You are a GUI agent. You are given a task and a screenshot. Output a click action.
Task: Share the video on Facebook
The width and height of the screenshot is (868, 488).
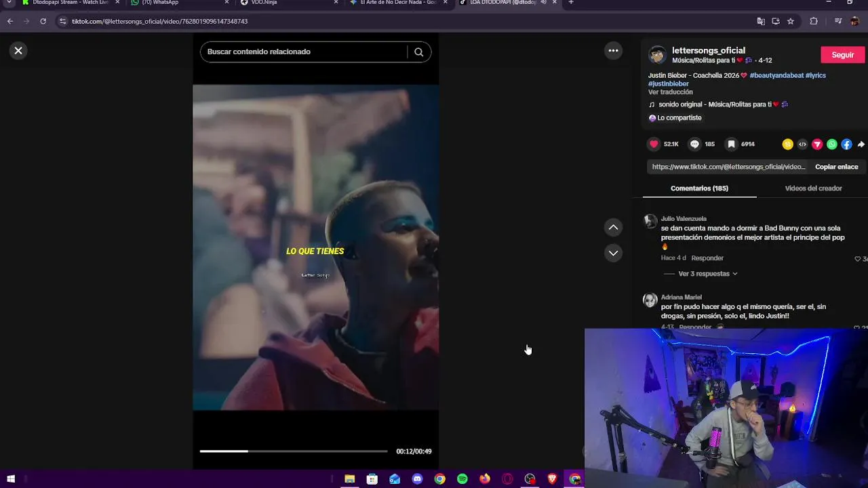coord(847,144)
